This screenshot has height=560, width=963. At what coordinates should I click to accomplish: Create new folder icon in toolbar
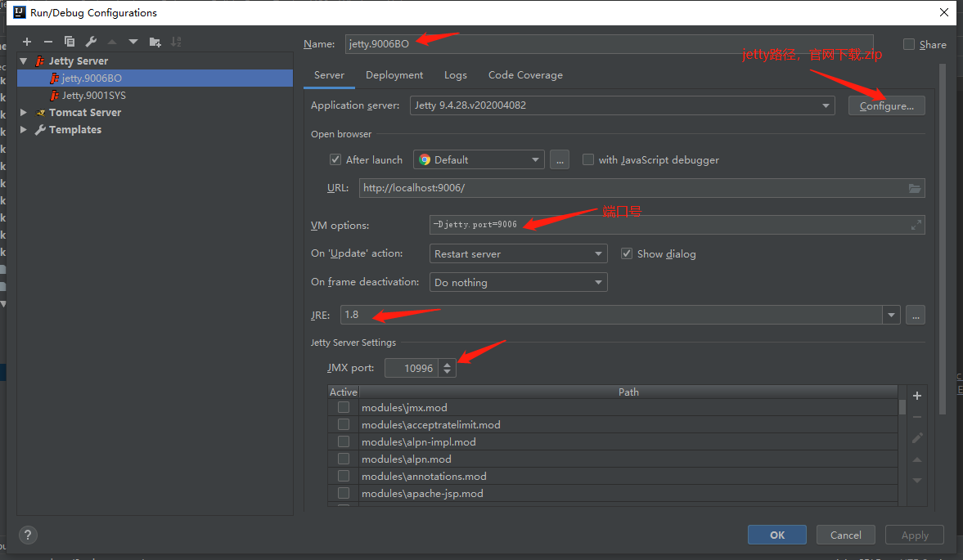point(155,42)
